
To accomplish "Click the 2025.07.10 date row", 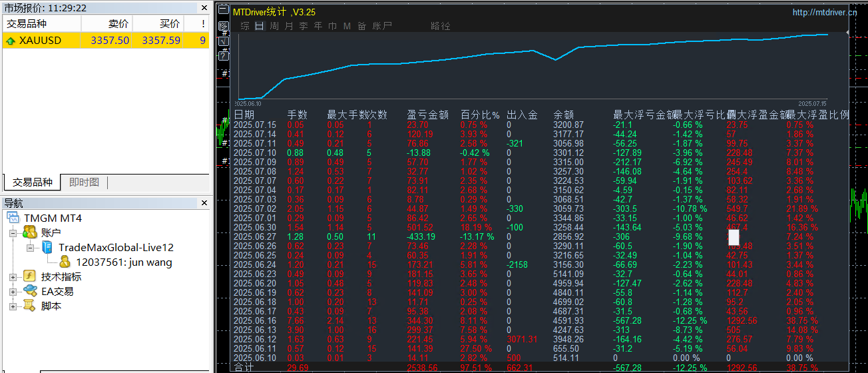I will pyautogui.click(x=255, y=153).
